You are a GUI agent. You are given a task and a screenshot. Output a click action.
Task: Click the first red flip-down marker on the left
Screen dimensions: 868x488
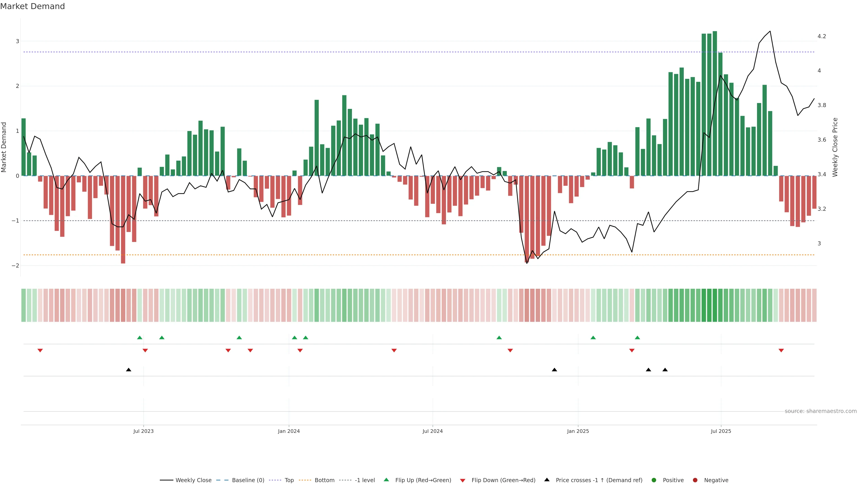(x=40, y=351)
